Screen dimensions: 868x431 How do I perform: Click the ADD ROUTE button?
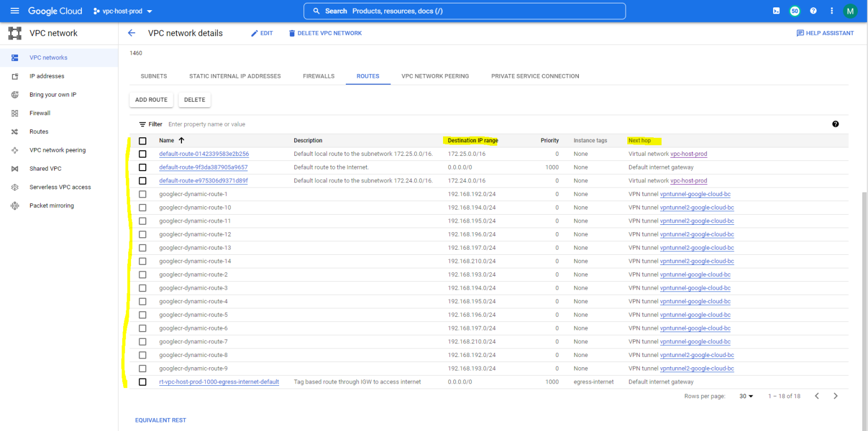click(x=151, y=99)
